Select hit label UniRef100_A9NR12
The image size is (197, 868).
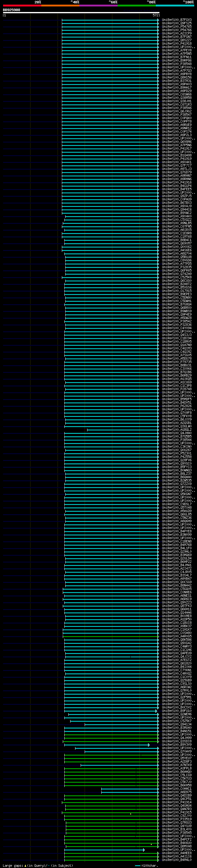click(177, 128)
